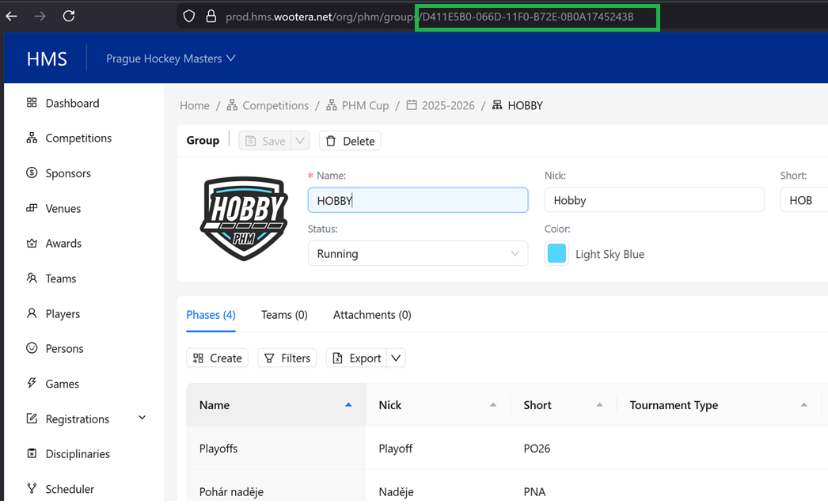828x504 pixels.
Task: Open the Export options dropdown arrow
Action: pyautogui.click(x=397, y=358)
